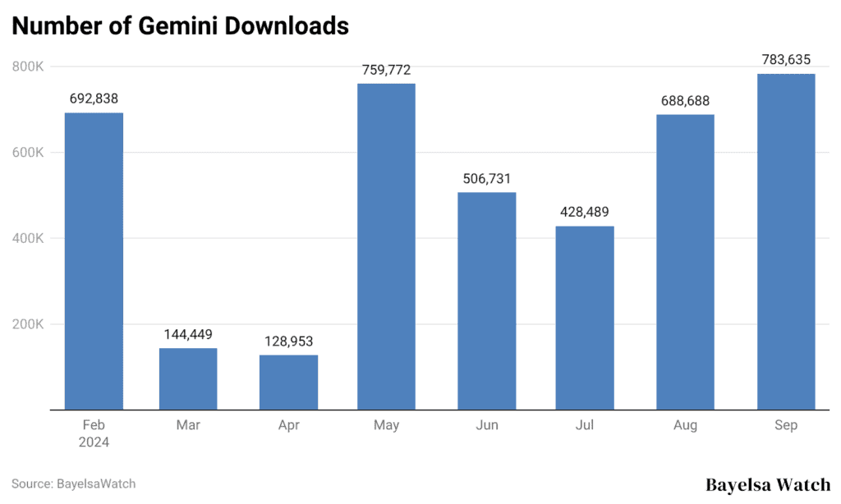Select the 400K y-axis marker
This screenshot has height=504, width=841.
(27, 238)
